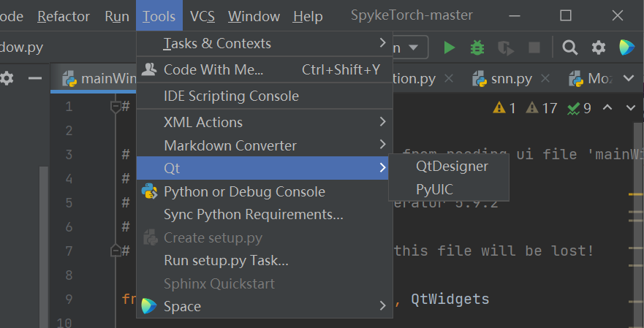Open the Run menu
The height and width of the screenshot is (328, 644).
[117, 16]
